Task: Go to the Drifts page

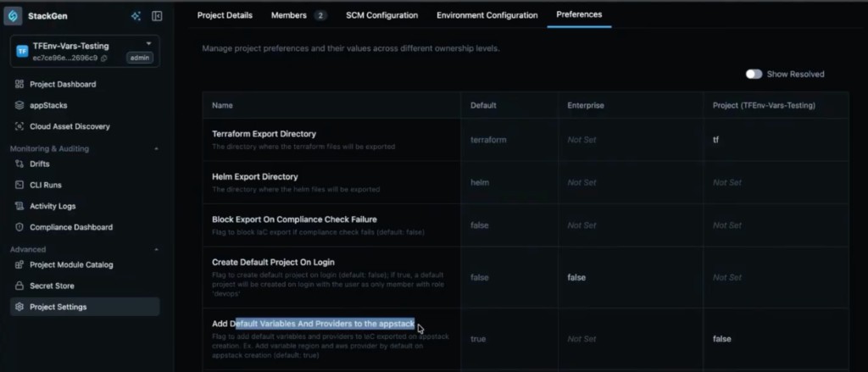Action: click(85, 164)
